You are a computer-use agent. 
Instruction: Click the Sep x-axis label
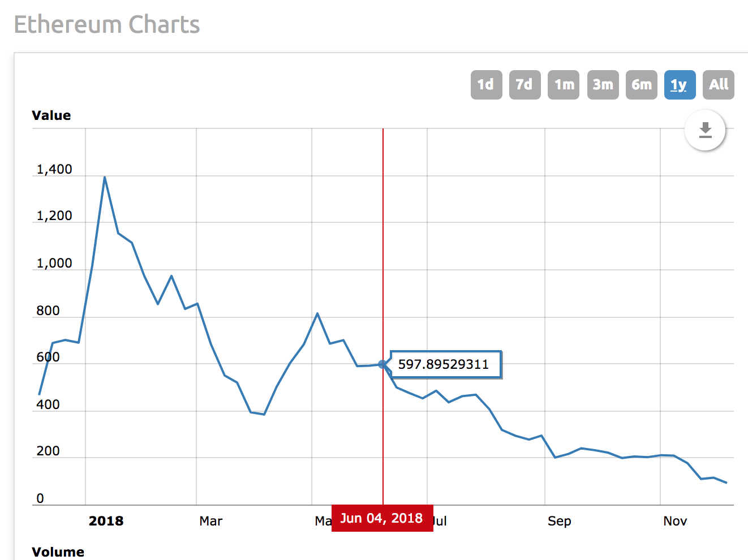coord(559,521)
